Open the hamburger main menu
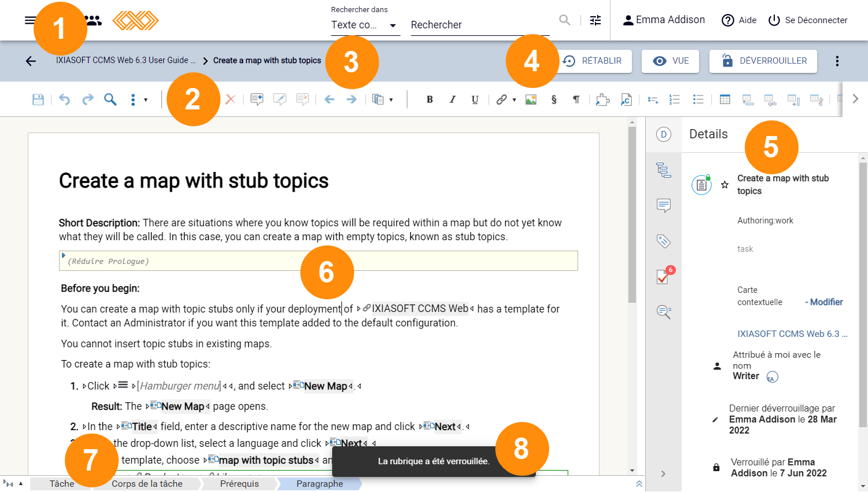The height and width of the screenshot is (492, 868). point(30,20)
